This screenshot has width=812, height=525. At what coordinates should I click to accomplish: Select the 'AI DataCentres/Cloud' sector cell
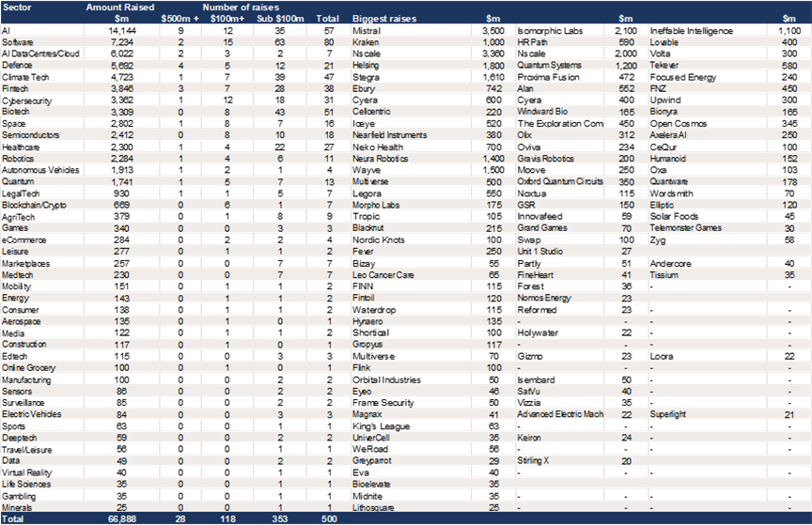40,54
